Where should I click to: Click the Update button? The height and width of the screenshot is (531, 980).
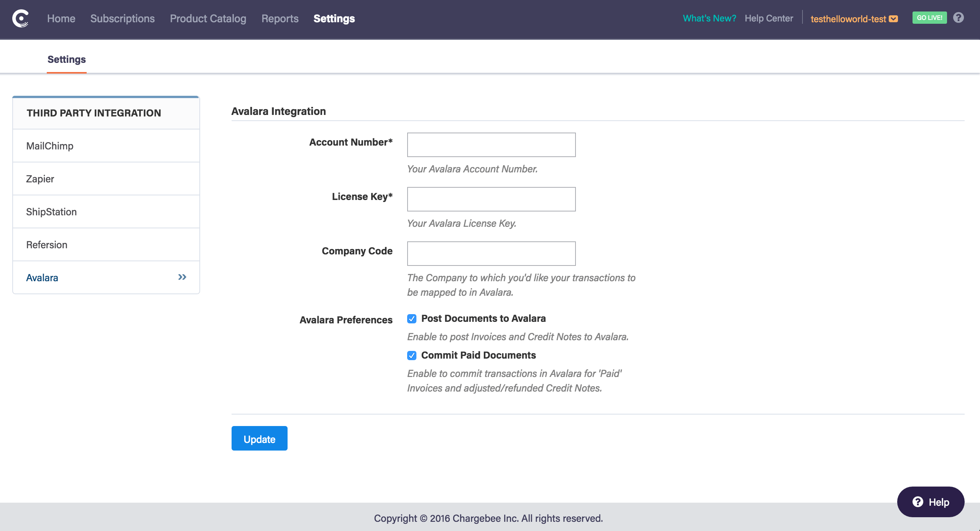259,438
